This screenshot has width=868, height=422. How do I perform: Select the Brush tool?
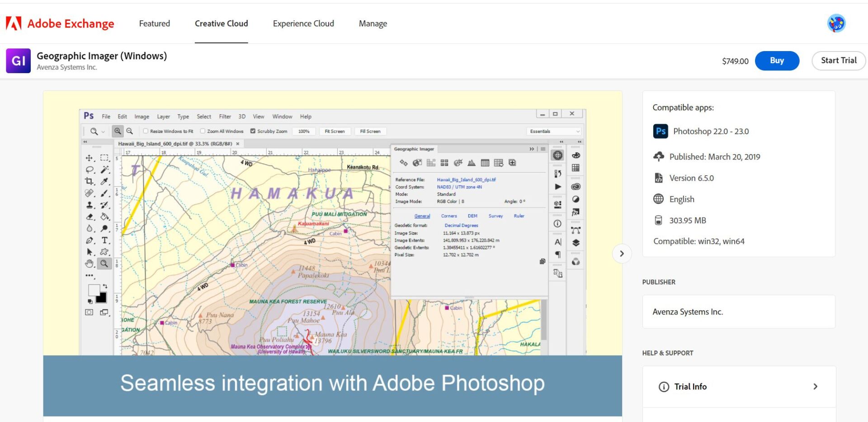[104, 193]
